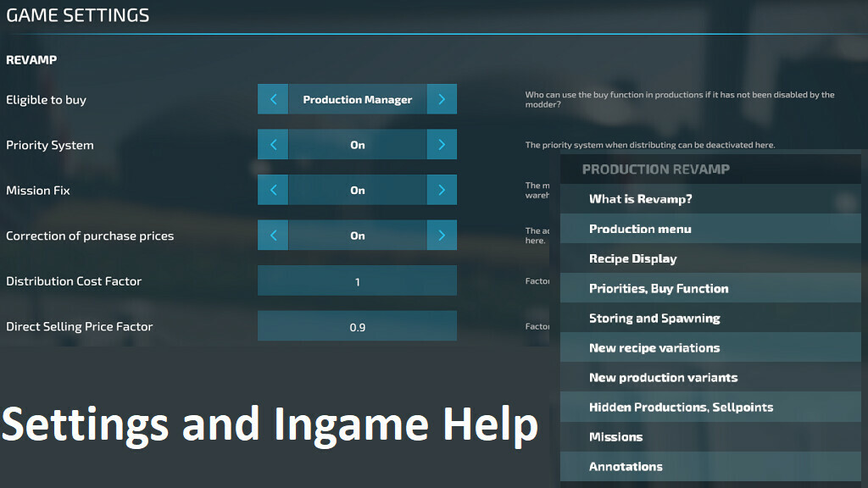The width and height of the screenshot is (868, 488).
Task: Disable Mission Fix
Action: coord(357,190)
